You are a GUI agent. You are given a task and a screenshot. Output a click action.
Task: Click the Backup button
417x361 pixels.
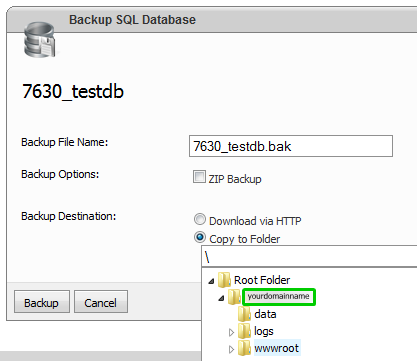[42, 302]
